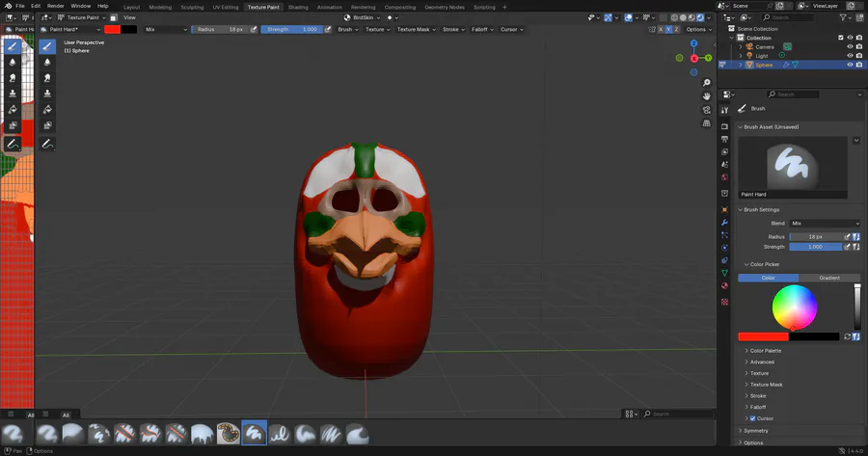Switch perspective/orthographic with grid navigation icon
868x456 pixels.
pyautogui.click(x=706, y=123)
